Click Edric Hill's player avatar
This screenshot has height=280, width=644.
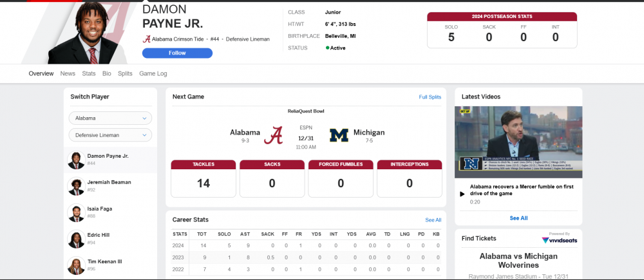click(76, 239)
